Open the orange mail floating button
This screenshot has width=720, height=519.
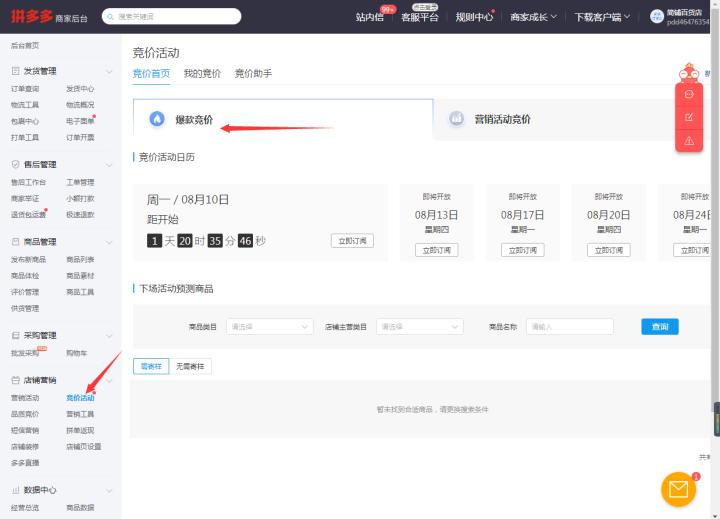pyautogui.click(x=678, y=489)
